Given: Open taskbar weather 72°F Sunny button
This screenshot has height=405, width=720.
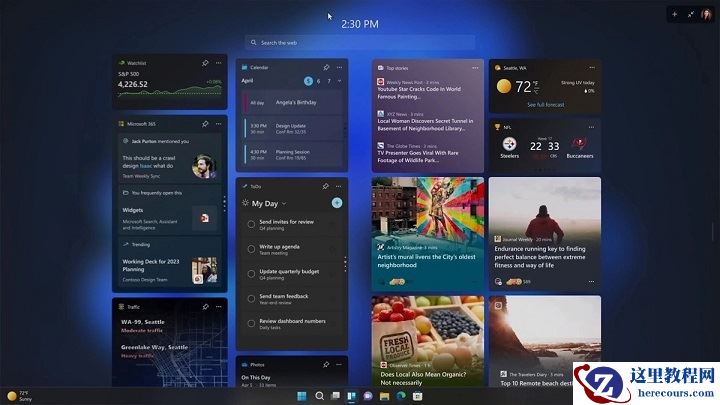Looking at the screenshot, I should point(19,396).
